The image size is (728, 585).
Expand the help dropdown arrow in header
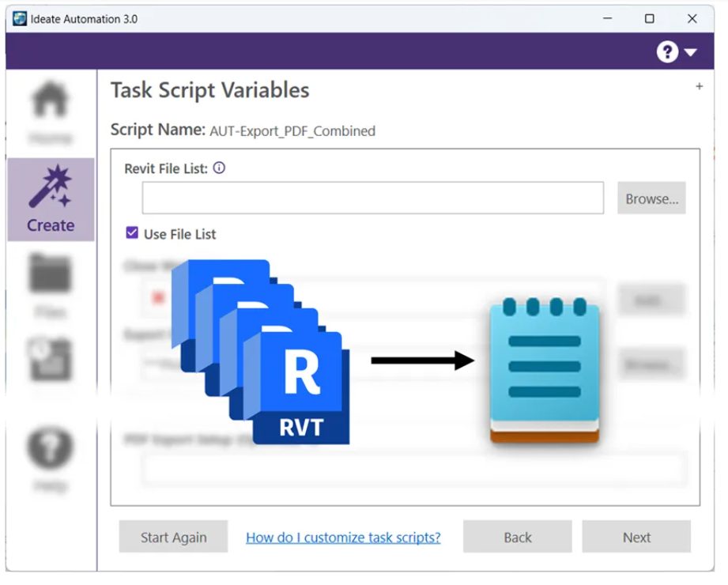click(x=690, y=52)
